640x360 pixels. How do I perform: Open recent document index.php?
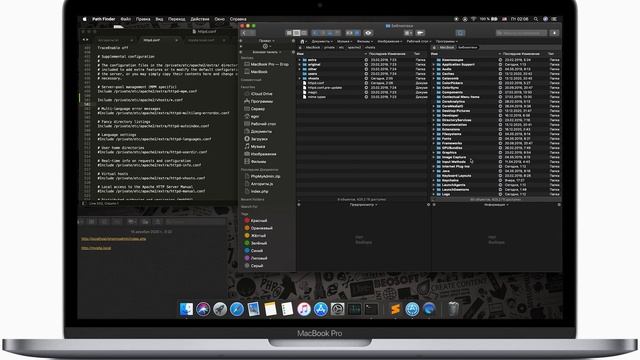(256, 191)
